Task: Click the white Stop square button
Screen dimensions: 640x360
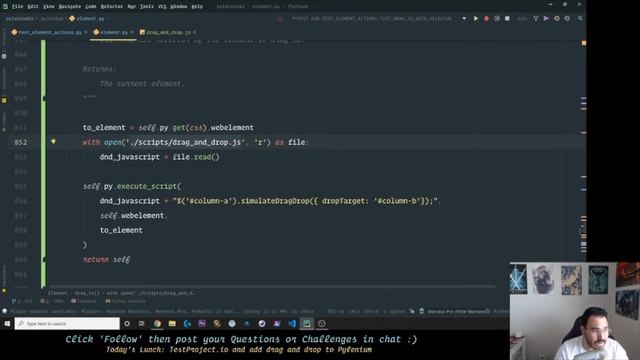Action: pos(507,18)
